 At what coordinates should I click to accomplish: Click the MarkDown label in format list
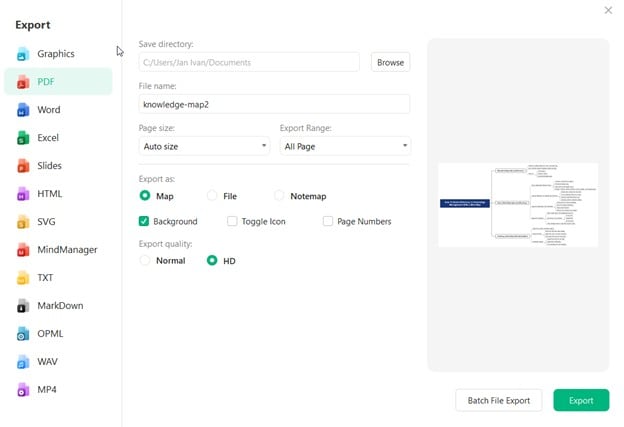(x=60, y=306)
